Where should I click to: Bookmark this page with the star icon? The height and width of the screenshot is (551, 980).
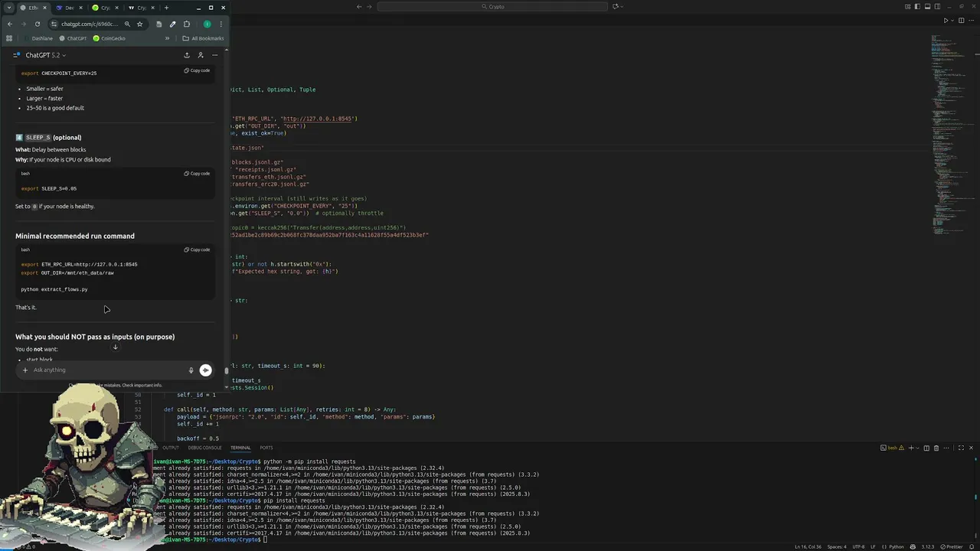139,24
